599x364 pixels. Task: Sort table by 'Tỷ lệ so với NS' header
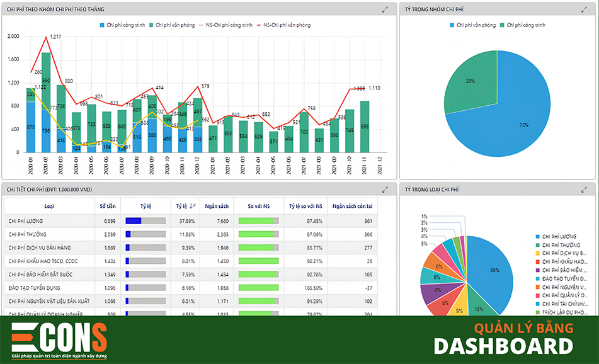coord(305,207)
